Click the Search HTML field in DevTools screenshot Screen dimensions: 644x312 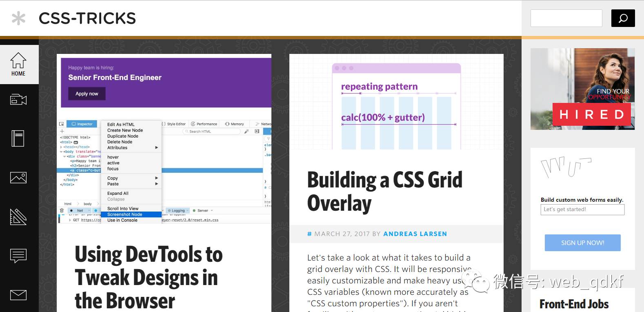212,131
